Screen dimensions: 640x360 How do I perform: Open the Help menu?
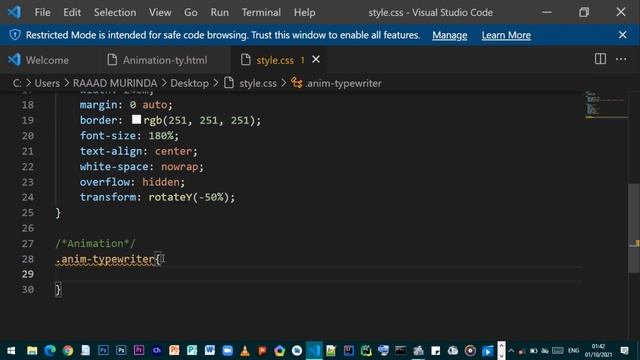[x=304, y=13]
